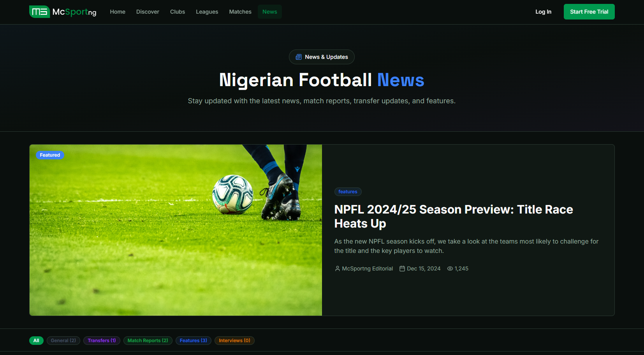Click the Log In button
Image resolution: width=644 pixels, height=355 pixels.
(x=543, y=12)
